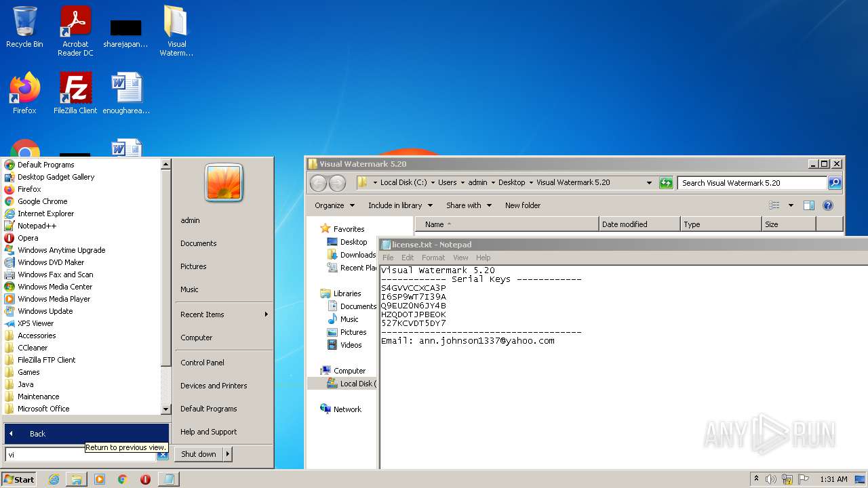Open Include in library dropdown
Screen dimensions: 868x488
(x=400, y=205)
